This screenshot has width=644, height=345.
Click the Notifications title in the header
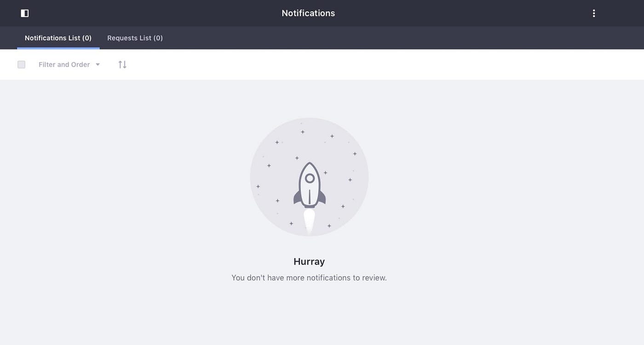pos(308,13)
